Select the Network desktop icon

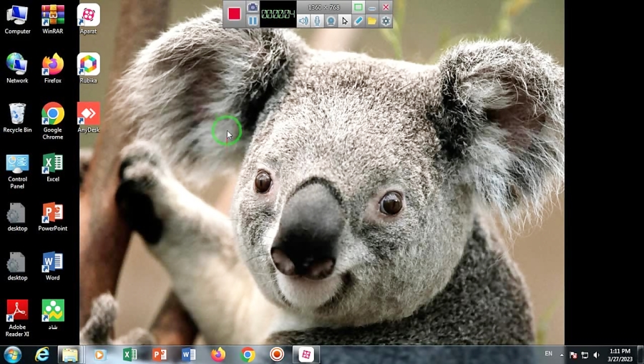[17, 68]
